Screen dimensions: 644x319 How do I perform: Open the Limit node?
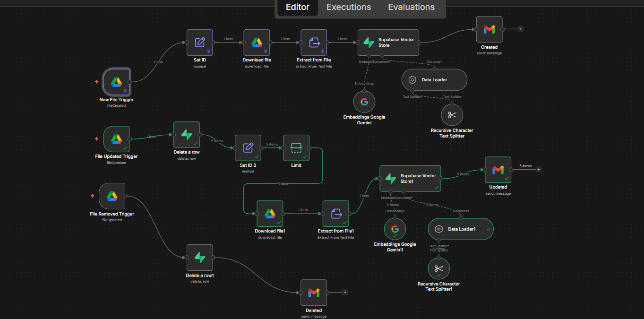pyautogui.click(x=296, y=148)
